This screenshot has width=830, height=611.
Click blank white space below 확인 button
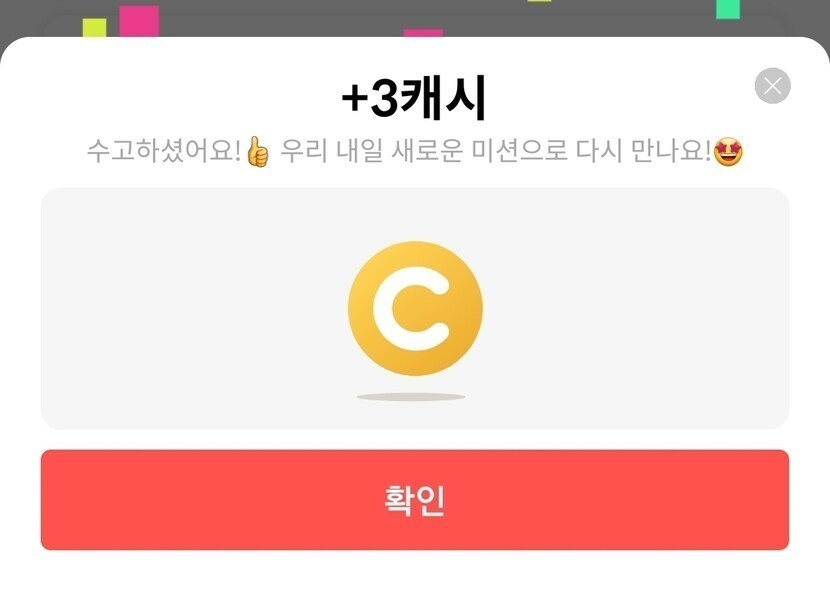415,581
